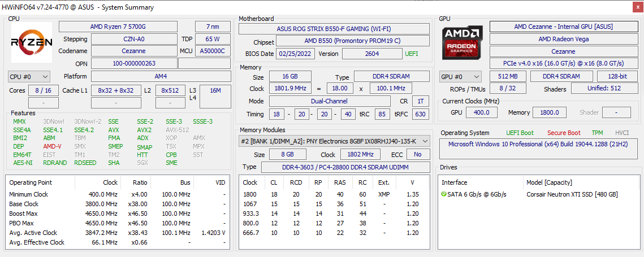This screenshot has height=257, width=644.
Task: Click the Cezanne codename field
Action: tap(134, 51)
